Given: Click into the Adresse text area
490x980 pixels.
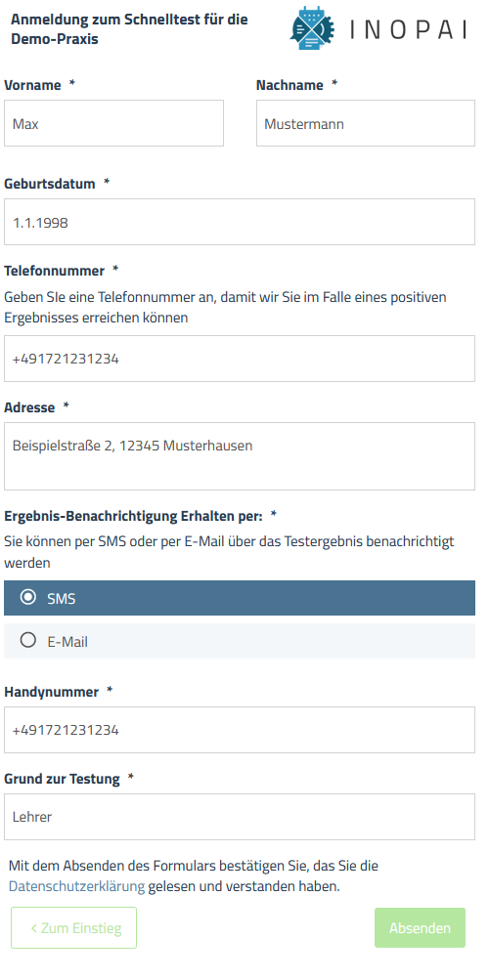Looking at the screenshot, I should point(240,456).
